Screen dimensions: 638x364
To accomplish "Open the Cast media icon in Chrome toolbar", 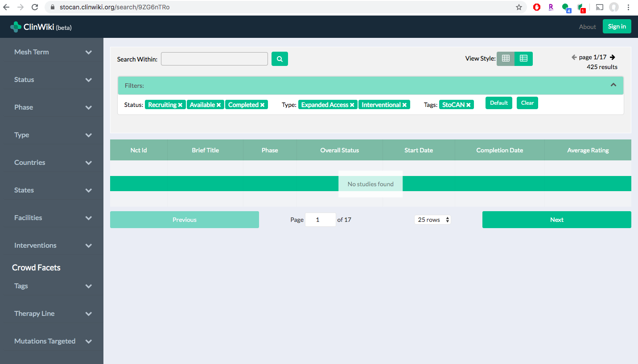I will [x=600, y=7].
